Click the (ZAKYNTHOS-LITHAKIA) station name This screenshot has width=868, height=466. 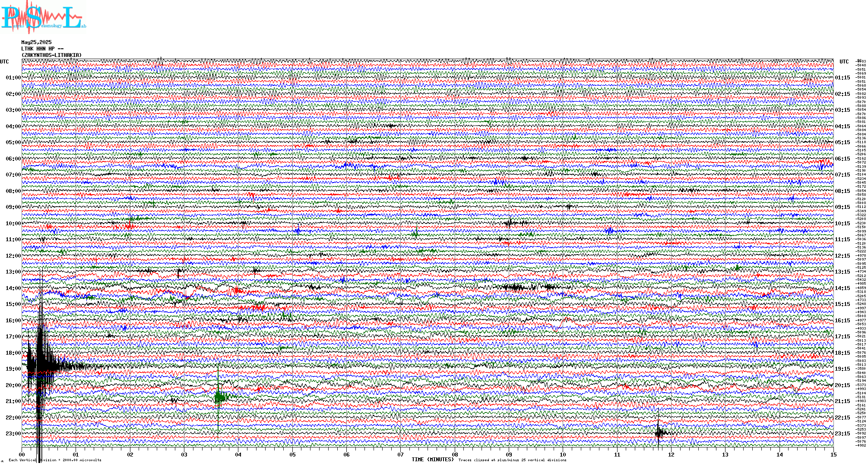[51, 55]
